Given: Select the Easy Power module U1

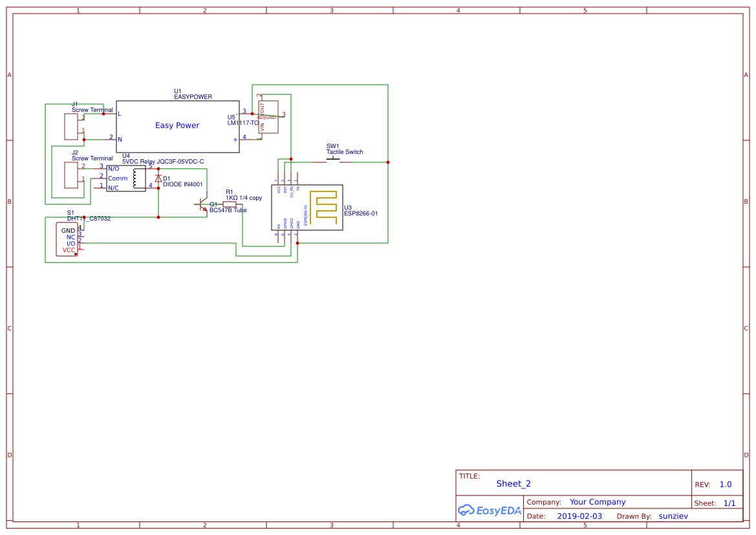Looking at the screenshot, I should pos(177,126).
